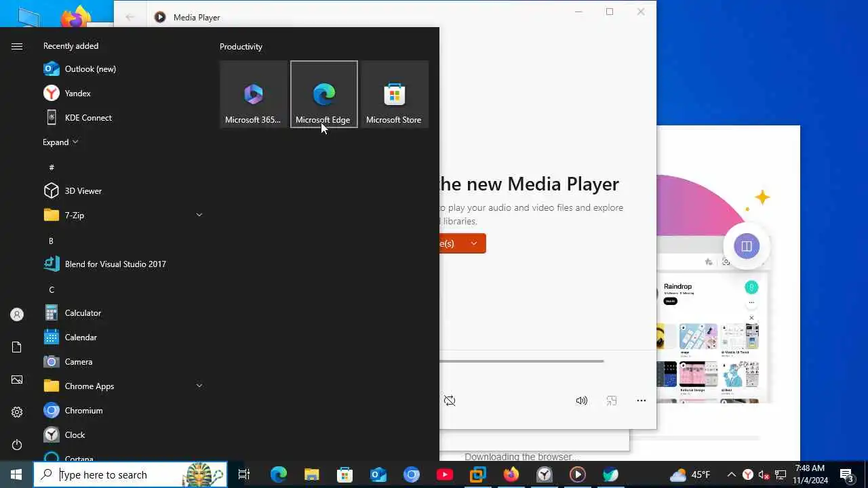Viewport: 868px width, 488px height.
Task: Open Microsoft Store taskbar icon
Action: pos(345,474)
